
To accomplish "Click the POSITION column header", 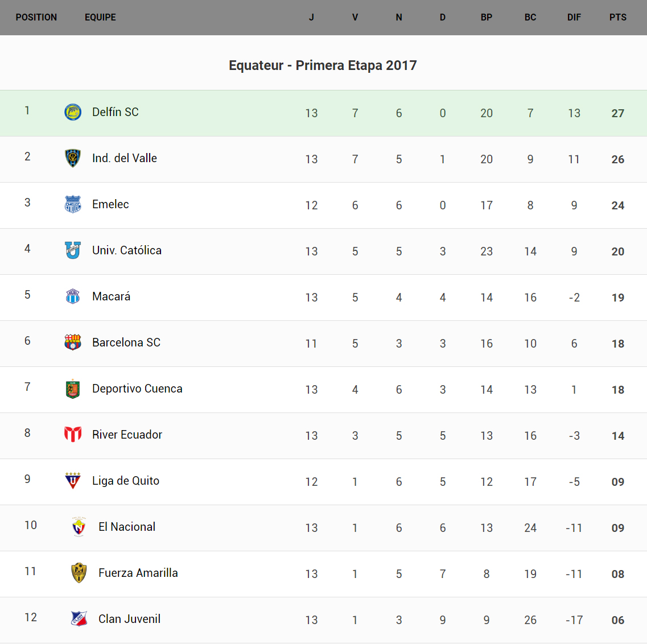I will pos(36,18).
